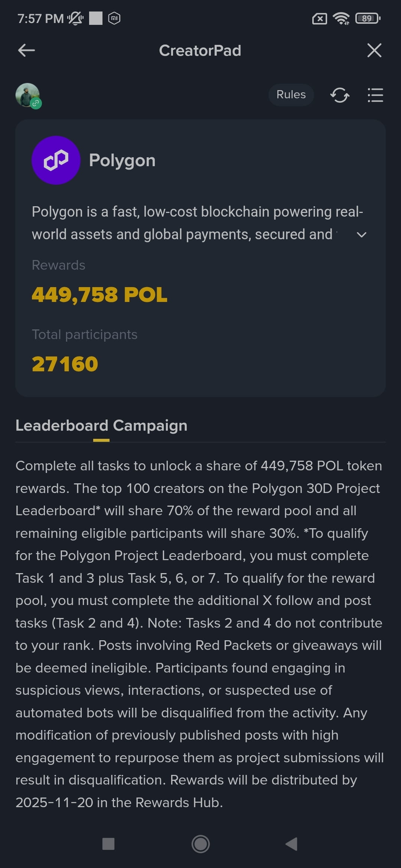Screen dimensions: 401x868
Task: Tap the 27160 total participants count
Action: click(x=65, y=364)
